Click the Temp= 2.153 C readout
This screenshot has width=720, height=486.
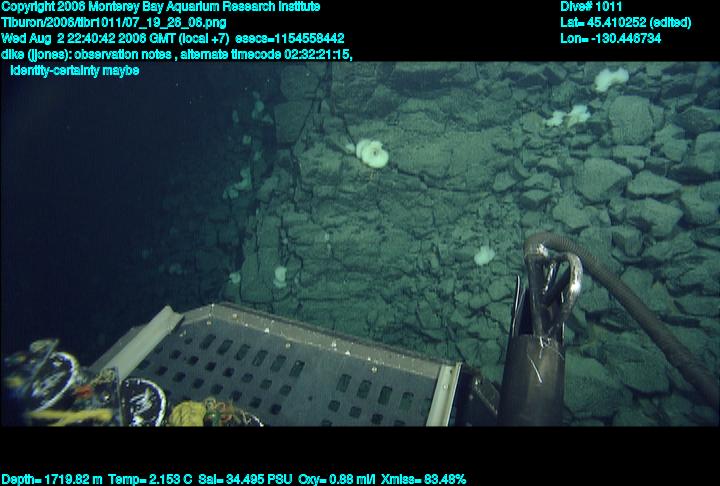tap(150, 480)
